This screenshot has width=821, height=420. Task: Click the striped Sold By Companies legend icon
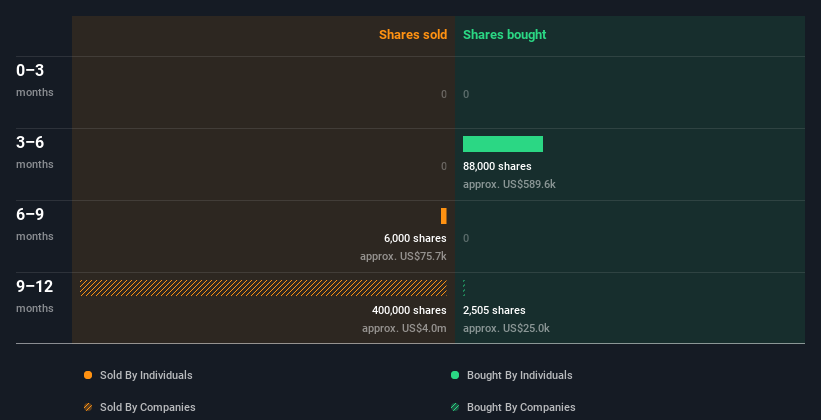pyautogui.click(x=88, y=407)
